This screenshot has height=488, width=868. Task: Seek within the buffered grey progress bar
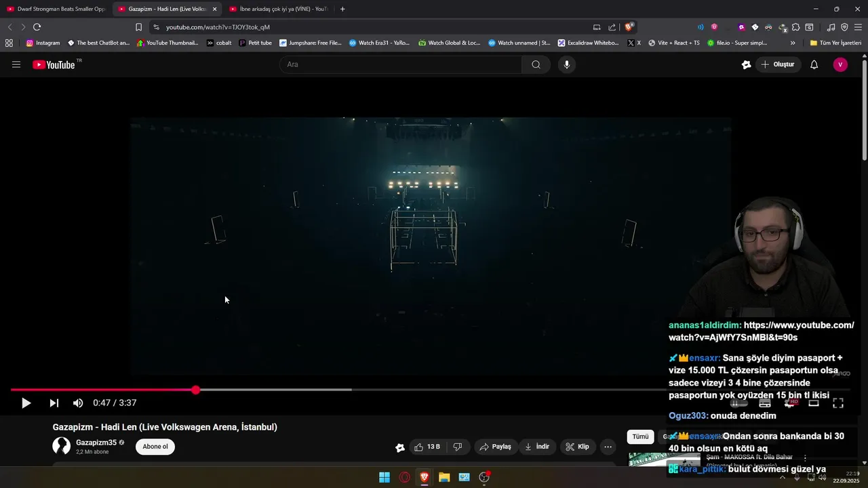click(274, 390)
